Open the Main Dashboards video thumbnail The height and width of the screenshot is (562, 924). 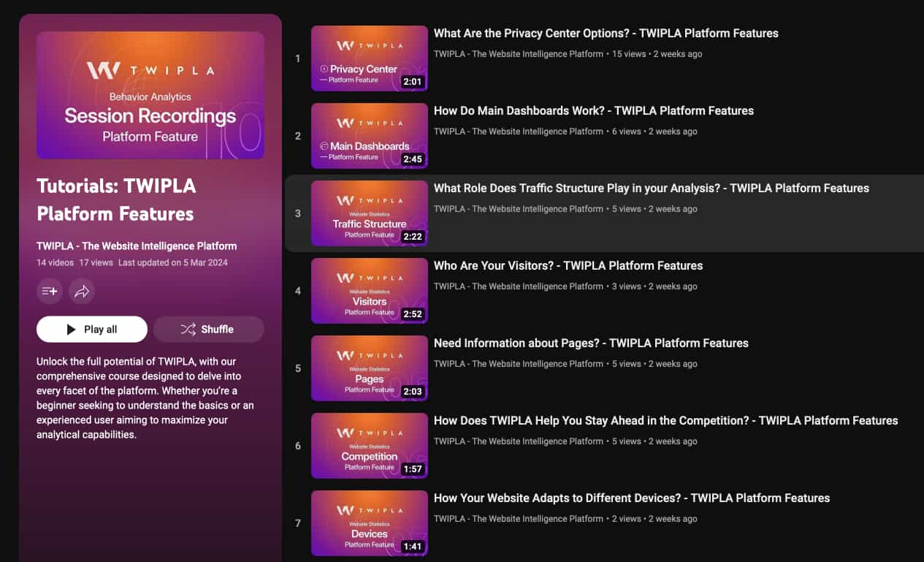coord(369,136)
